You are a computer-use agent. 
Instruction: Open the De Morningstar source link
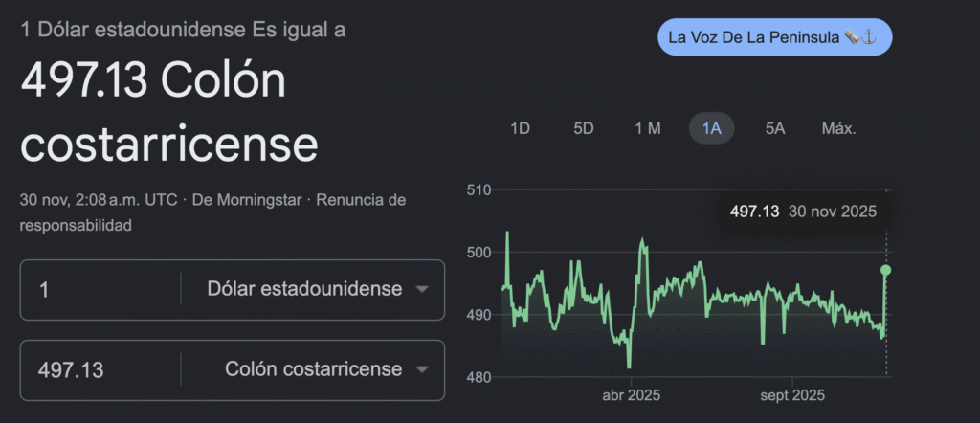coord(248,200)
